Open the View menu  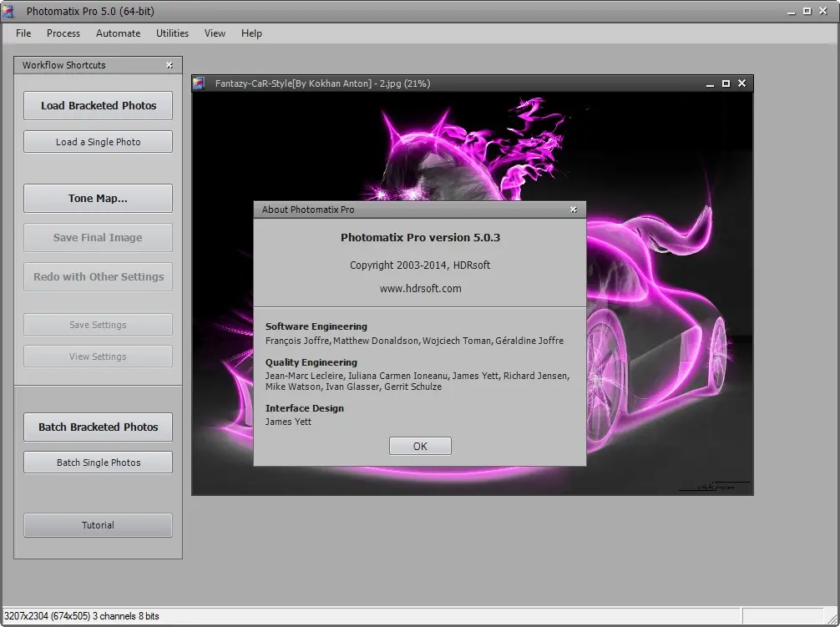(215, 33)
